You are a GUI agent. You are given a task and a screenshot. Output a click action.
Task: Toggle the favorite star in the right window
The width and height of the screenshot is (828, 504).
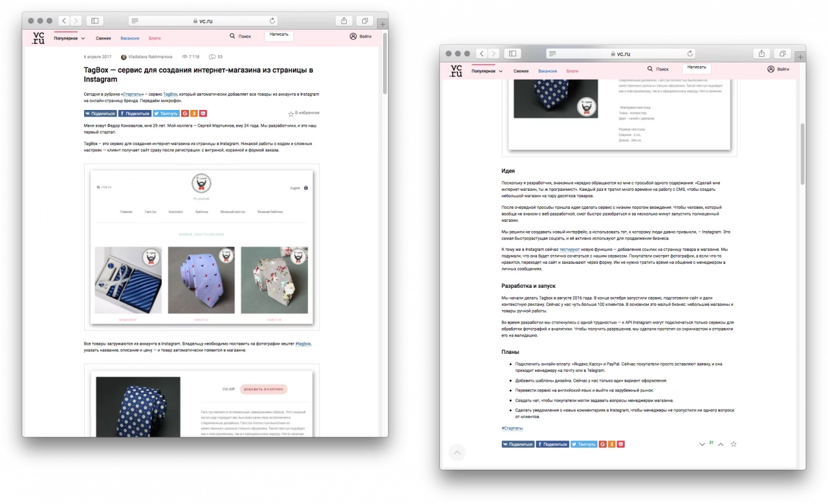[x=733, y=444]
